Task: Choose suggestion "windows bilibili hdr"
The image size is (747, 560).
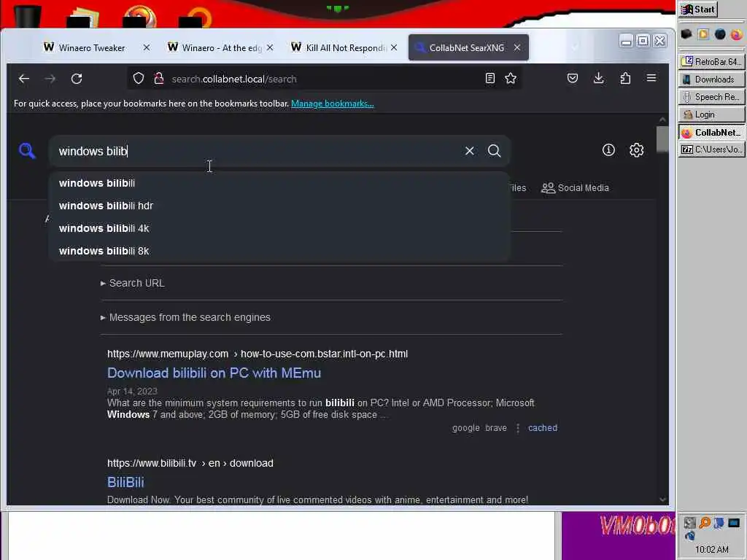Action: (279, 206)
